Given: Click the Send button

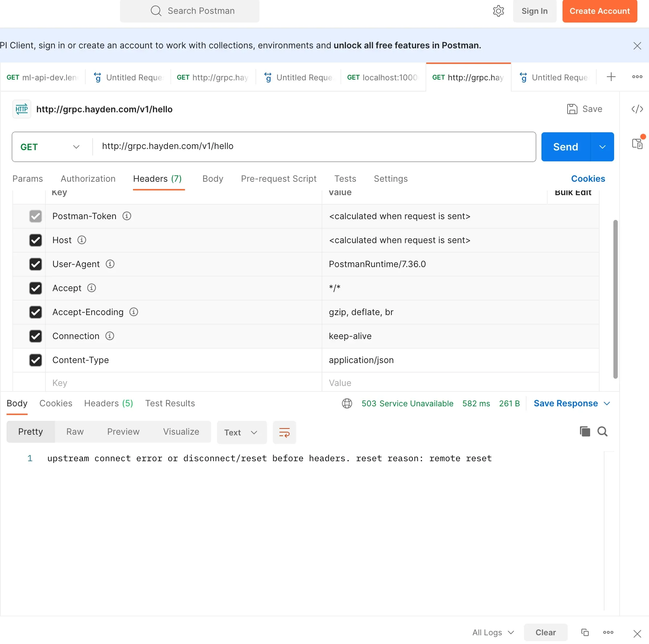Looking at the screenshot, I should [x=566, y=147].
